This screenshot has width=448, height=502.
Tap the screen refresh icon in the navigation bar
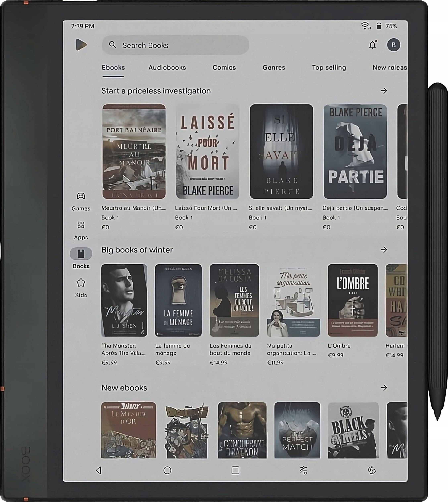pyautogui.click(x=372, y=470)
